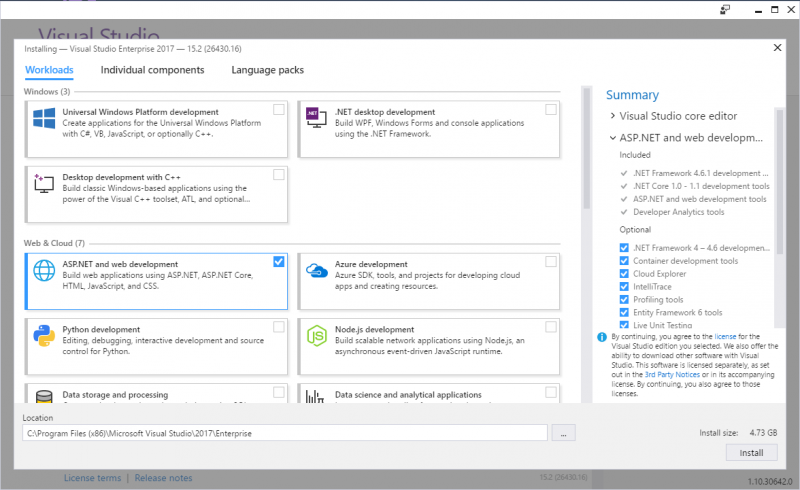This screenshot has width=800, height=490.
Task: Click the Python development logo icon
Action: click(44, 336)
